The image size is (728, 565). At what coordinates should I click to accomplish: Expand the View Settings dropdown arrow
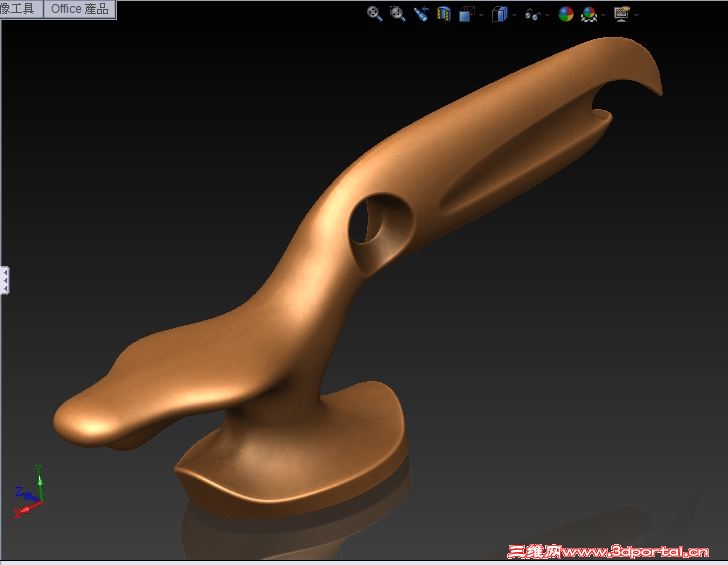(636, 15)
